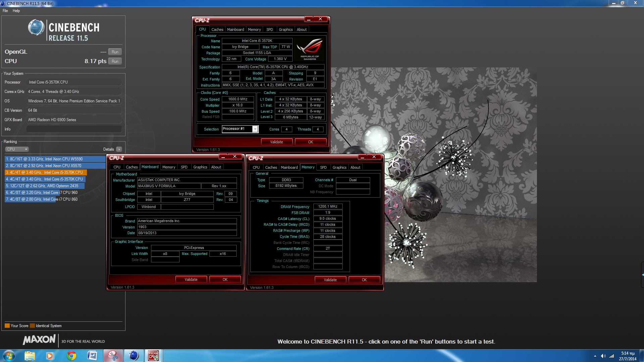The width and height of the screenshot is (644, 362).
Task: Click OK in Mainboard CPU-Z window
Action: point(225,279)
